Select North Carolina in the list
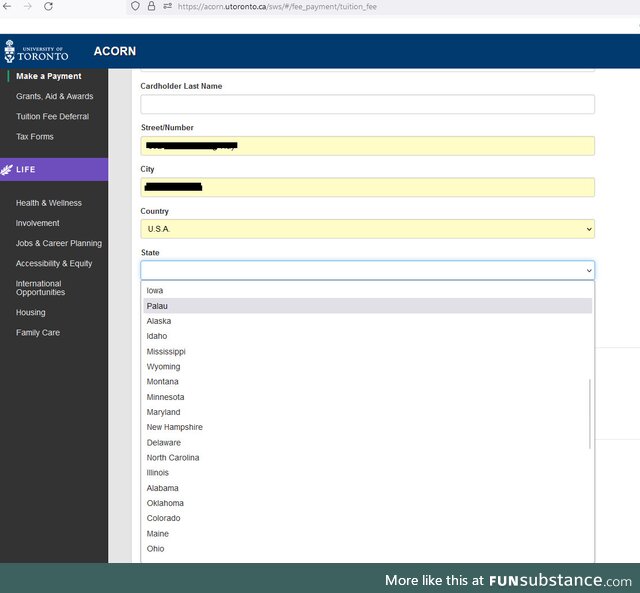Viewport: 640px width, 593px height. pyautogui.click(x=367, y=458)
